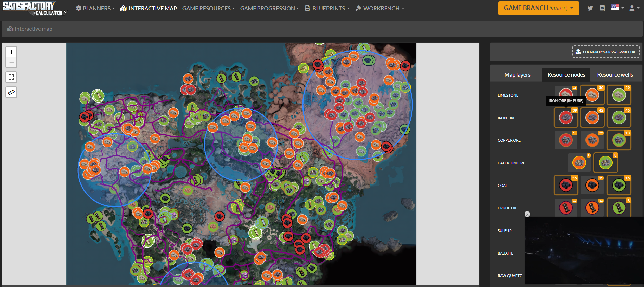644x287 pixels.
Task: Toggle pure caterium ore nodes (8)
Action: [x=606, y=163]
